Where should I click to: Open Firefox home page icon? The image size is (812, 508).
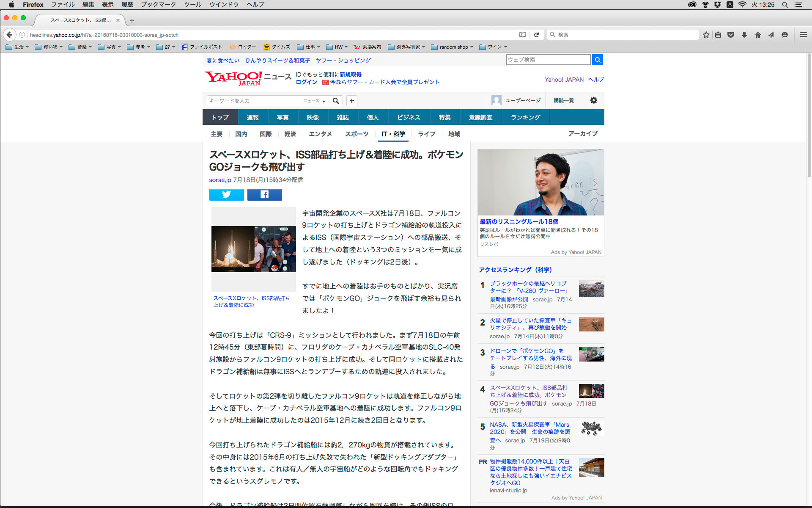[757, 35]
